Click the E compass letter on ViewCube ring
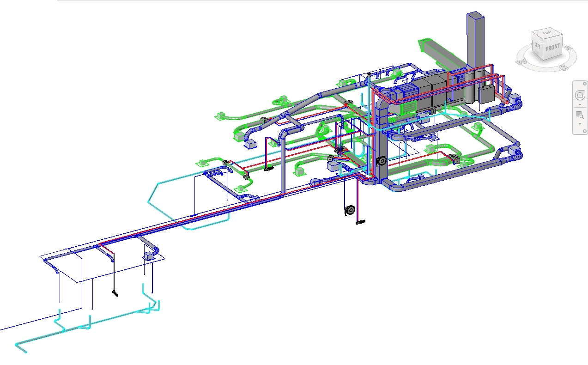This screenshot has height=365, width=588. 569,48
